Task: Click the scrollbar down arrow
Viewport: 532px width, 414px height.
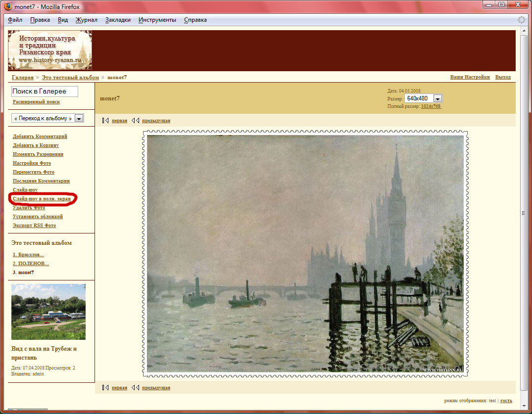Action: pos(524,406)
